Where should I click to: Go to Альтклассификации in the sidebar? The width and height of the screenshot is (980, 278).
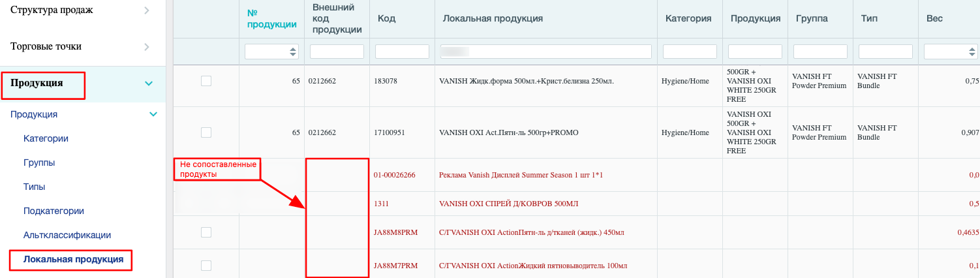point(67,235)
